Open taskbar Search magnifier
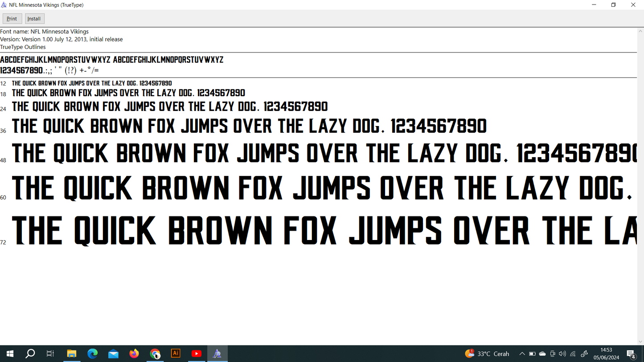This screenshot has height=362, width=644. (x=30, y=354)
